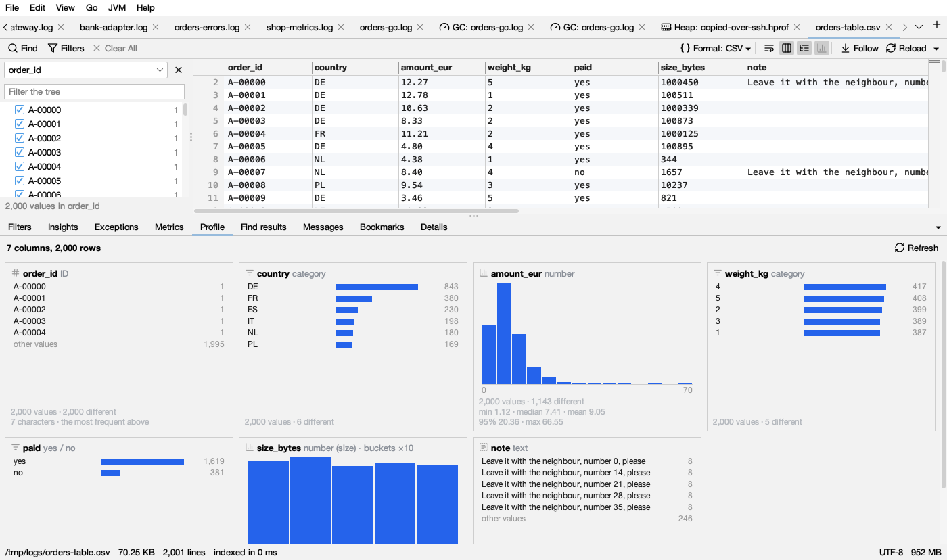Toggle the table columns view icon
This screenshot has width=947, height=560.
[787, 48]
